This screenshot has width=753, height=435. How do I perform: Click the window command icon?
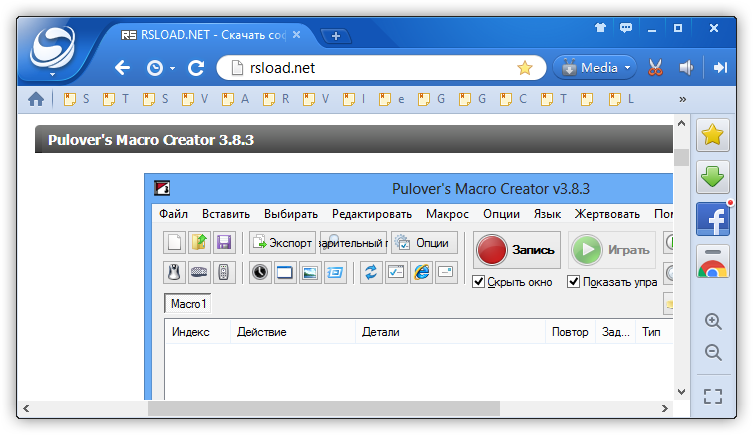(x=285, y=272)
